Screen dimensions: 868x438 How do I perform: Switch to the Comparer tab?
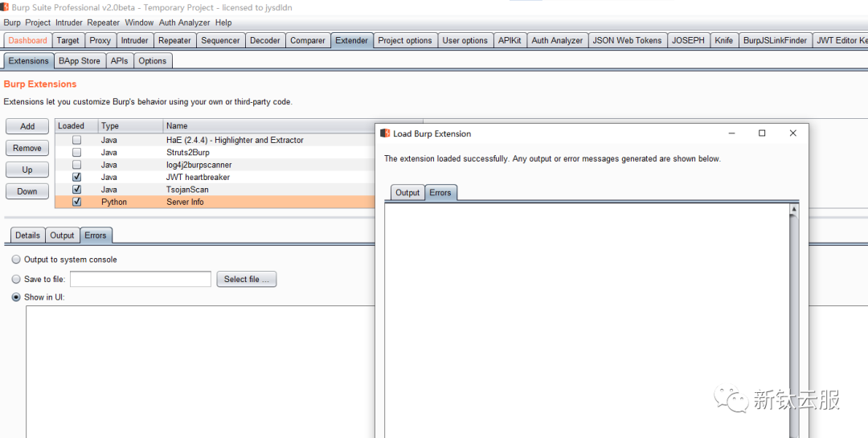pos(308,40)
